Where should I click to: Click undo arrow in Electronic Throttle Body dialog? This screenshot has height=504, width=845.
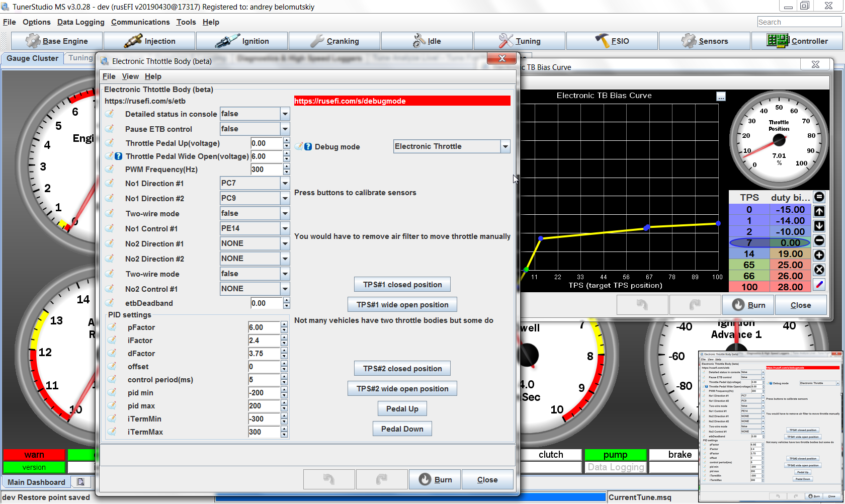[x=329, y=479]
